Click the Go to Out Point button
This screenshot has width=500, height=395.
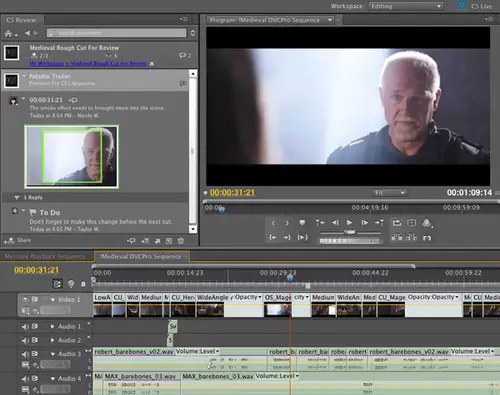click(x=287, y=237)
